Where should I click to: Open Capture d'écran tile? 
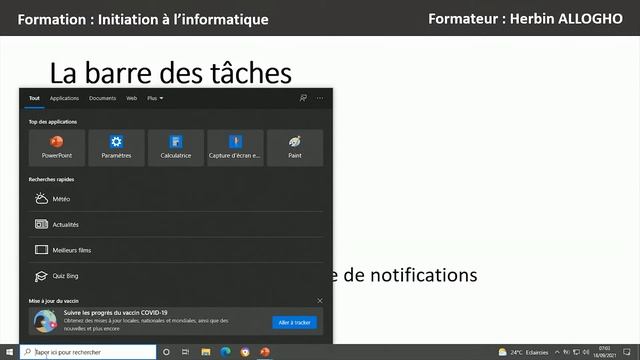click(236, 148)
